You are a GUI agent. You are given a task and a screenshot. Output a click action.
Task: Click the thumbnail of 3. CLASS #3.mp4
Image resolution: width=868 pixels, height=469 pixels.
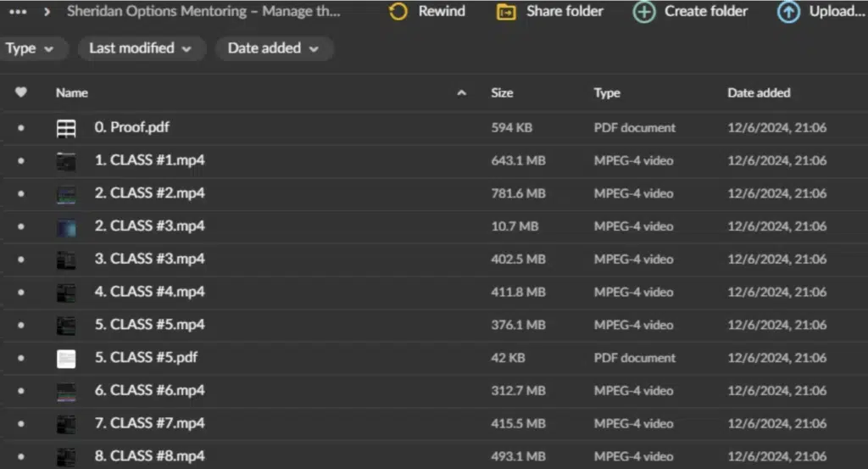coord(66,260)
